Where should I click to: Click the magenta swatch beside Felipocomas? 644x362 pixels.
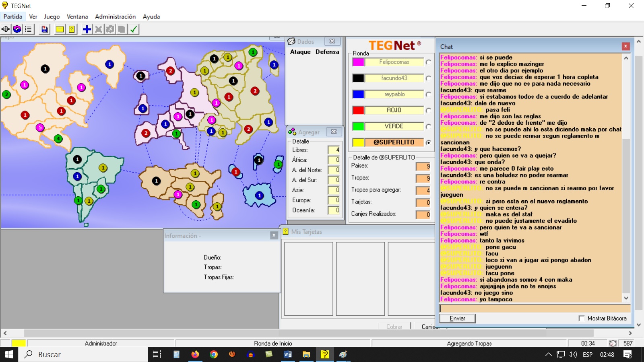pyautogui.click(x=358, y=62)
